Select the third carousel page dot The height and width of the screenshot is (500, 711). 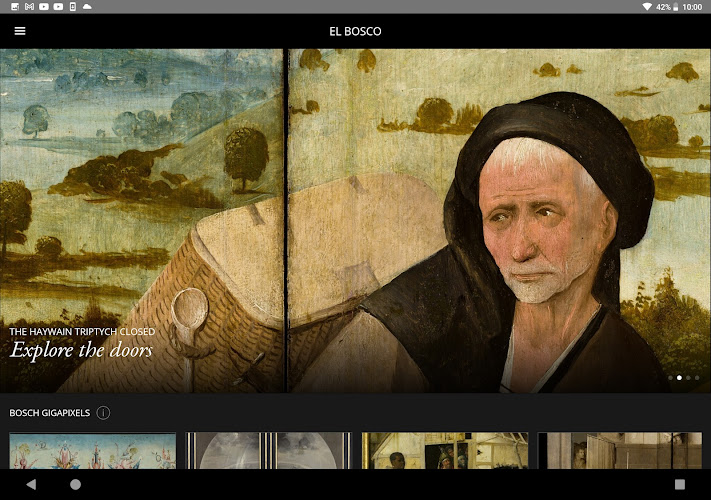tap(688, 378)
